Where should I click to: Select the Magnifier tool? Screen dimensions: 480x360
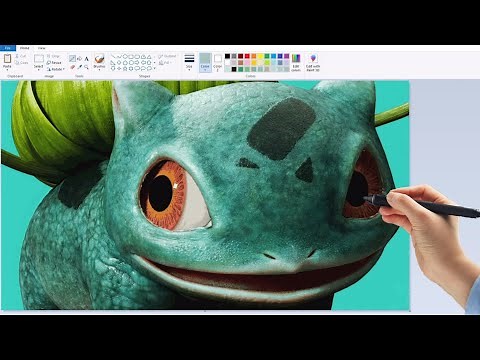(86, 67)
